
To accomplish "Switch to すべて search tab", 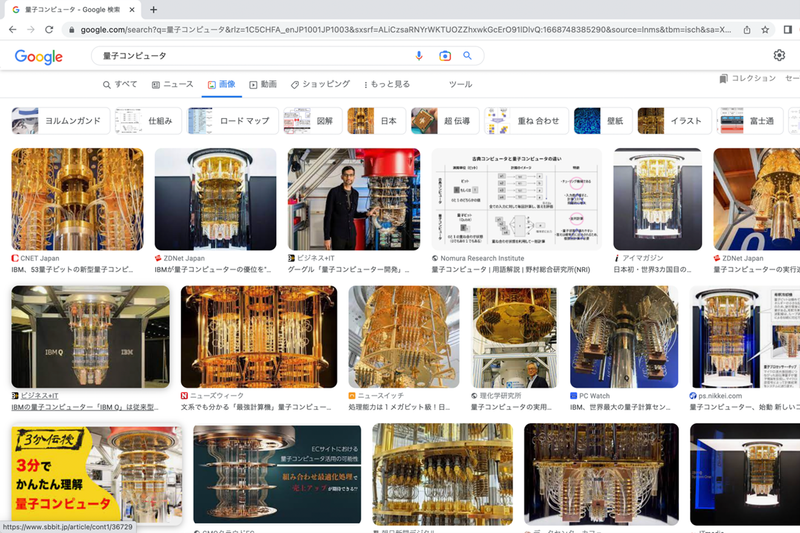I will (120, 84).
